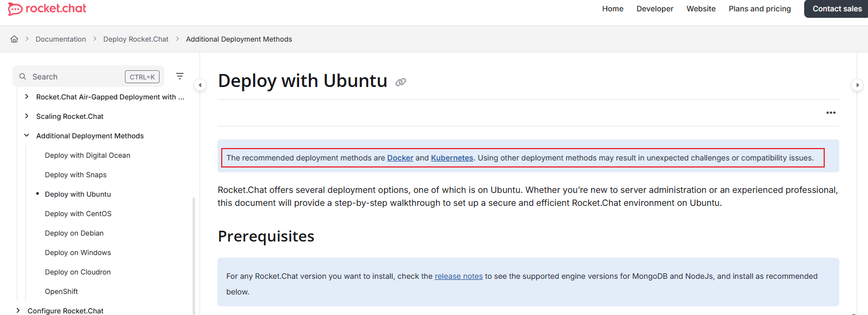Click the home breadcrumb icon
This screenshot has height=315, width=868.
click(x=15, y=39)
